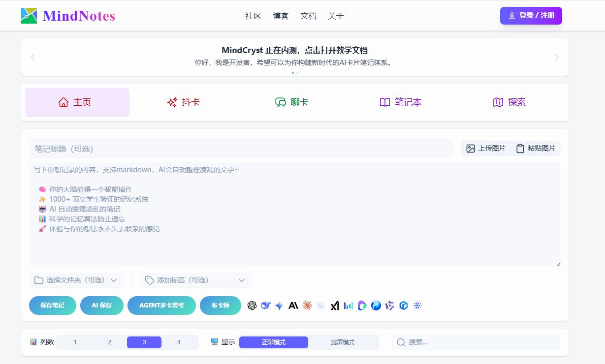Open the 抖卡 tab
Image resolution: width=605 pixels, height=364 pixels.
pos(184,102)
